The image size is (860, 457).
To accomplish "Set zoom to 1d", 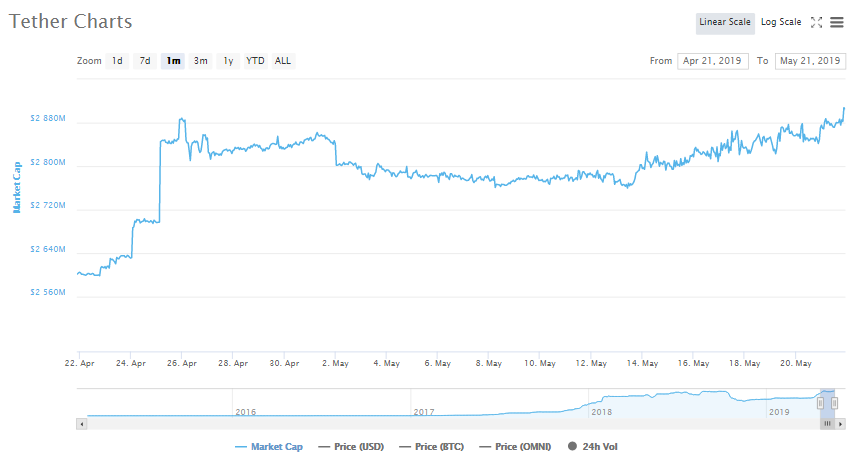I will (x=117, y=61).
